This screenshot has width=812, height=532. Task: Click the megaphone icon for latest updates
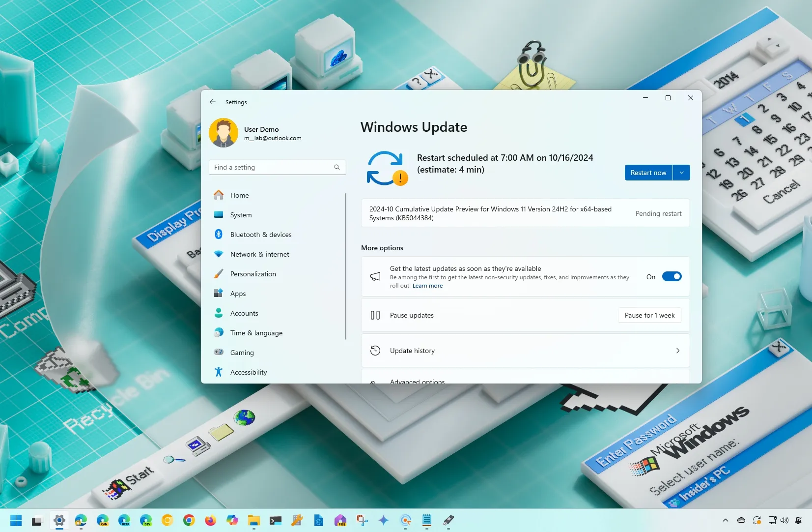[x=375, y=276]
